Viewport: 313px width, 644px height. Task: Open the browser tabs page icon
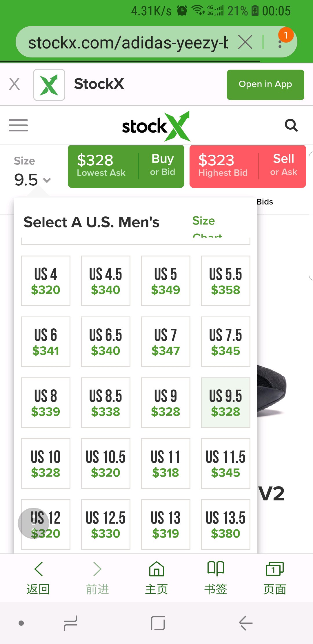[x=275, y=578]
